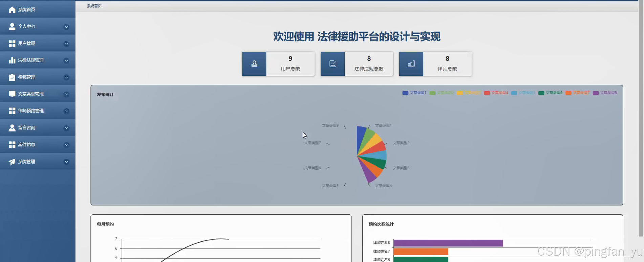Click the 律师姓名8 axis label

tap(381, 243)
